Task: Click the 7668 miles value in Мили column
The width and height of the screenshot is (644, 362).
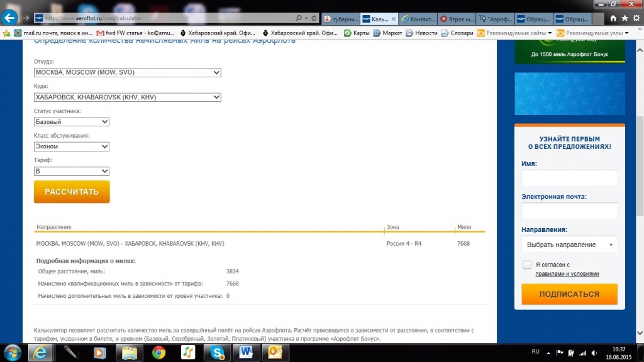Action: (464, 244)
